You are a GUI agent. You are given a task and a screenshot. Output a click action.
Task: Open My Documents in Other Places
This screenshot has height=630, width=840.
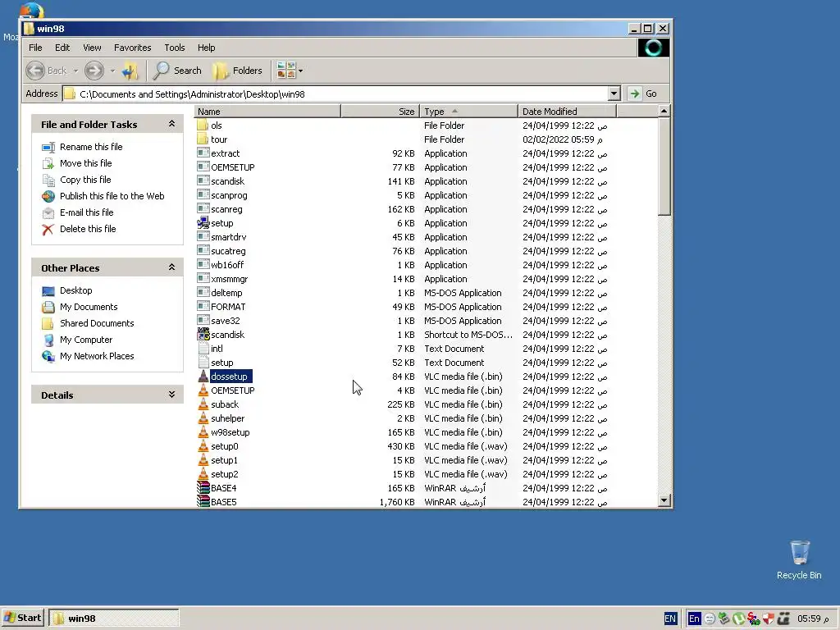pos(89,307)
